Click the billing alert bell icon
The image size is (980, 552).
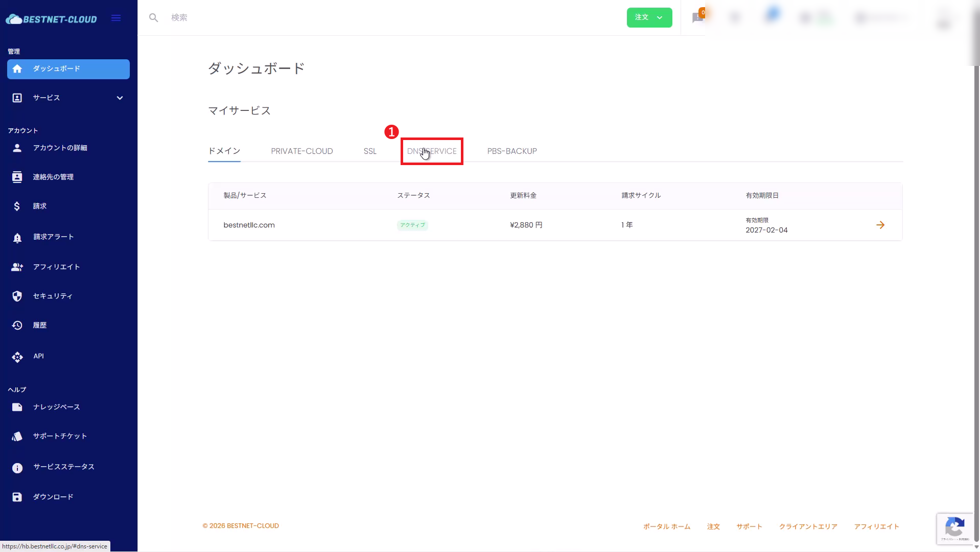(x=17, y=238)
